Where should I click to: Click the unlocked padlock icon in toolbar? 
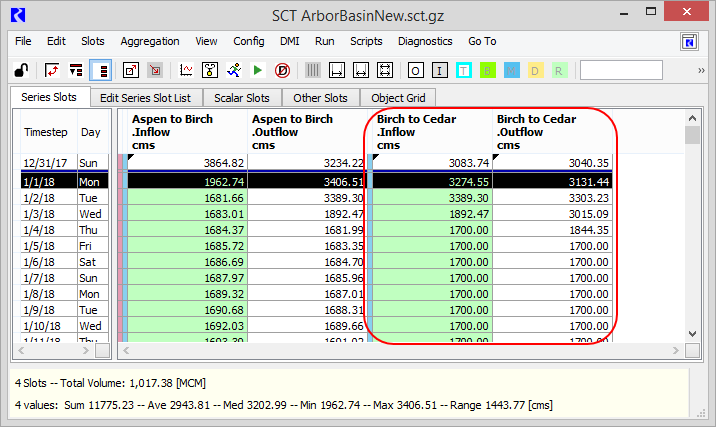[21, 70]
